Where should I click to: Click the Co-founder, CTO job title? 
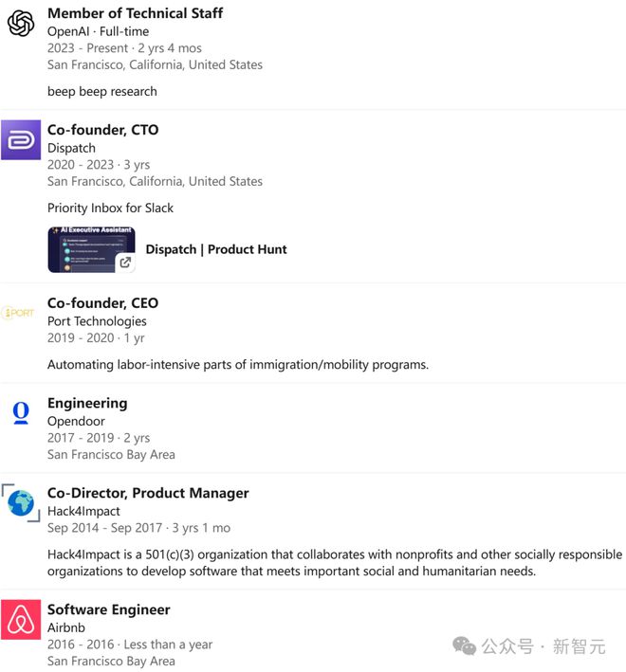point(103,130)
